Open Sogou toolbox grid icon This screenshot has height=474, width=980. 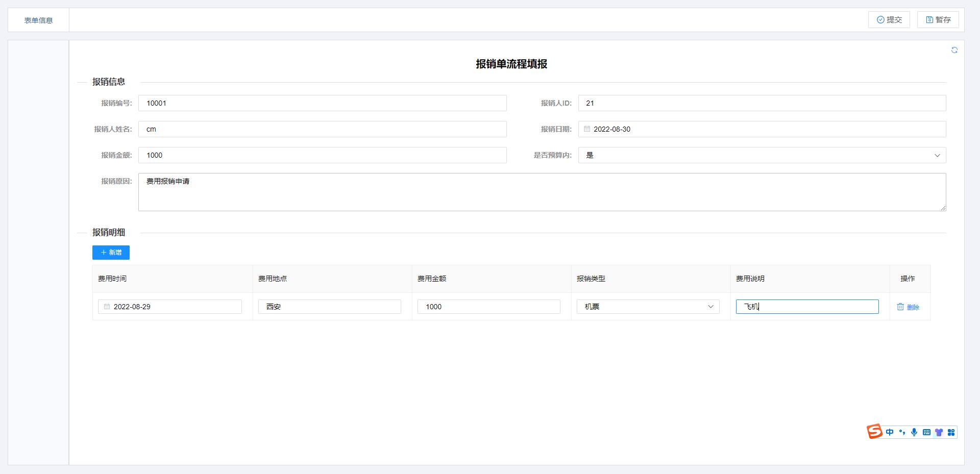951,432
